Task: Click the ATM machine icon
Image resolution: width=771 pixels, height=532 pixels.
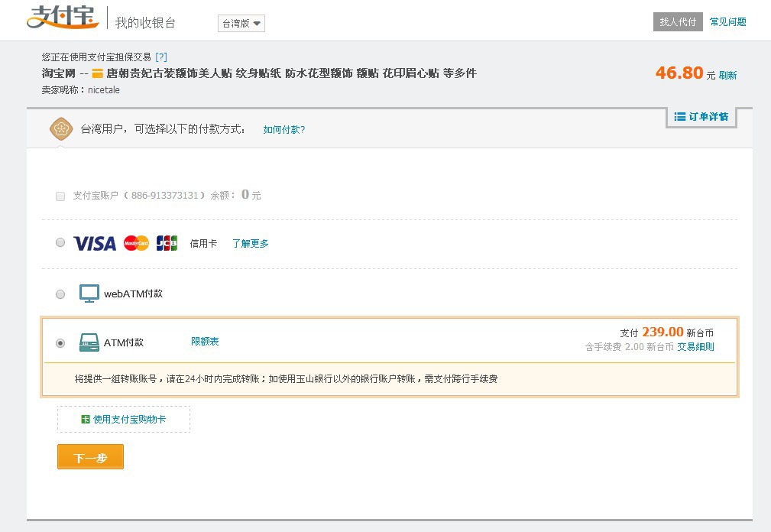Action: pyautogui.click(x=89, y=342)
